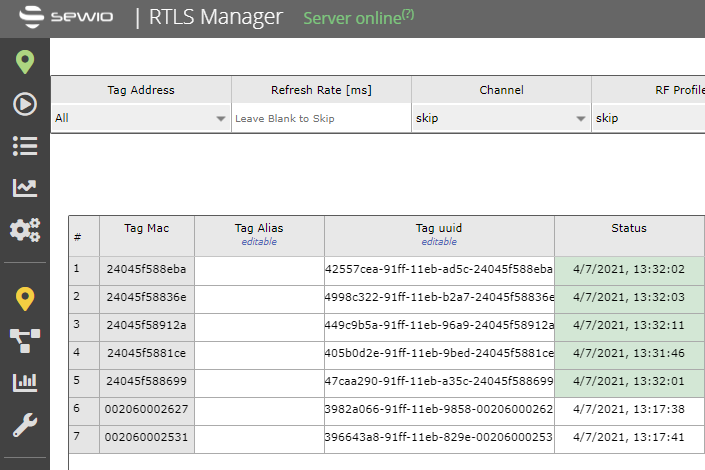The height and width of the screenshot is (470, 705).
Task: Click the green location pin sidebar icon
Action: pos(24,62)
